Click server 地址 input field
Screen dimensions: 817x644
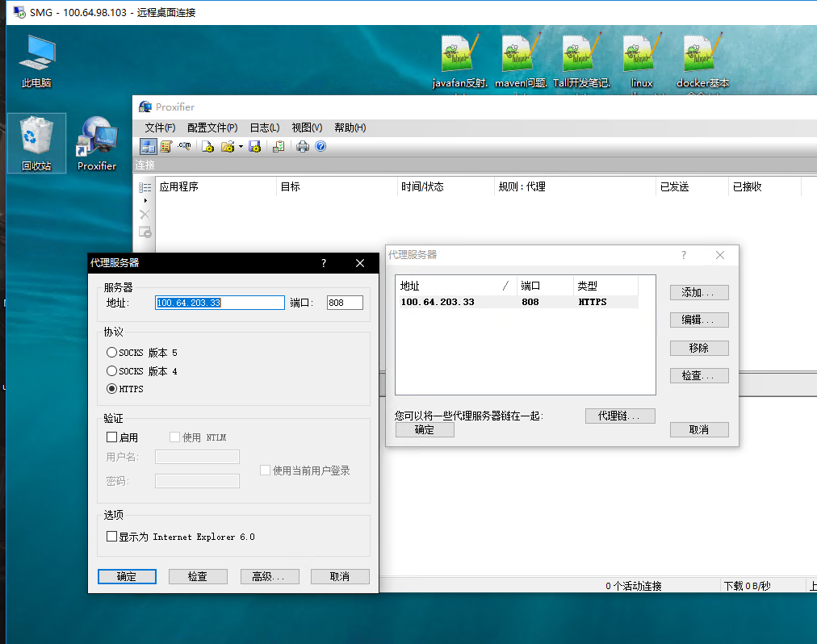pyautogui.click(x=220, y=303)
